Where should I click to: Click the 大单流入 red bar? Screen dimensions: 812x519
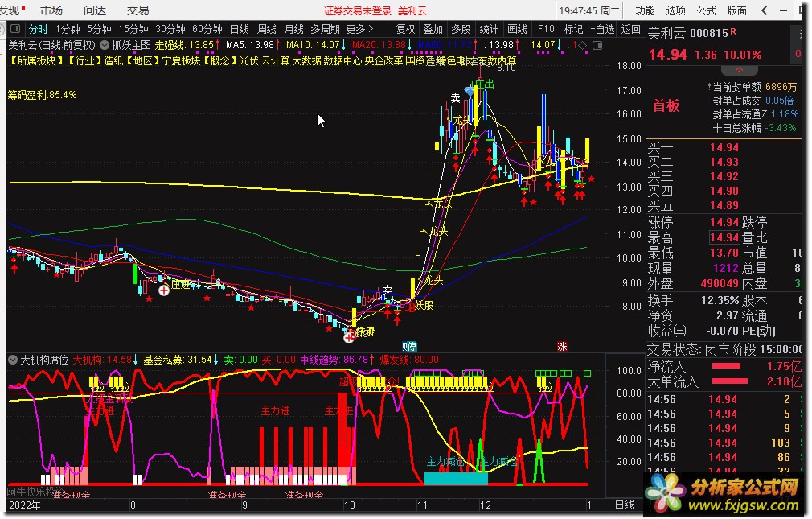point(730,381)
